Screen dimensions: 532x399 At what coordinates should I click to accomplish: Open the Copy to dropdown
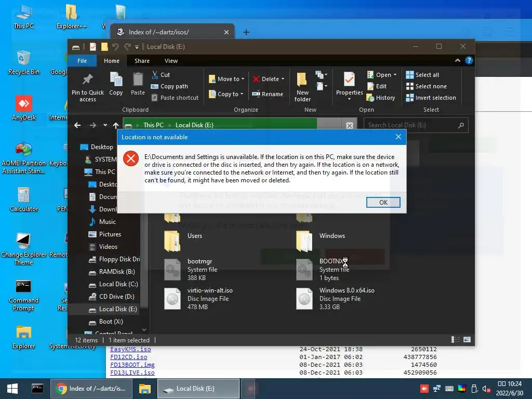click(x=226, y=94)
